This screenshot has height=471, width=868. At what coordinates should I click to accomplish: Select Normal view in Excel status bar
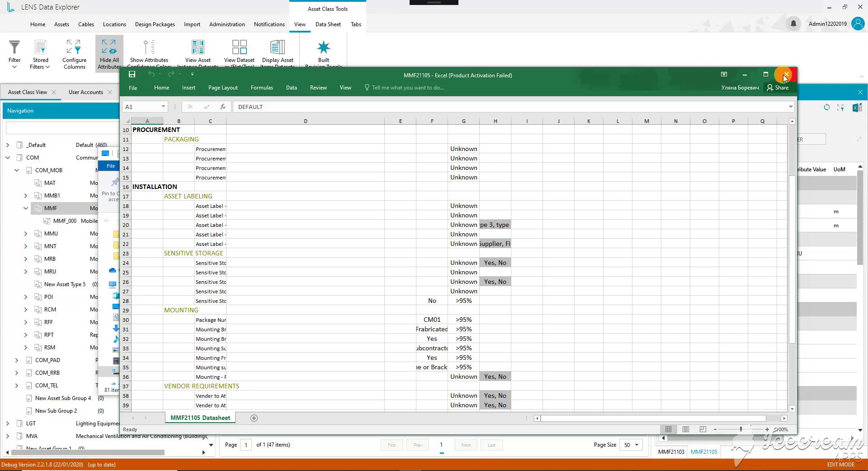668,429
